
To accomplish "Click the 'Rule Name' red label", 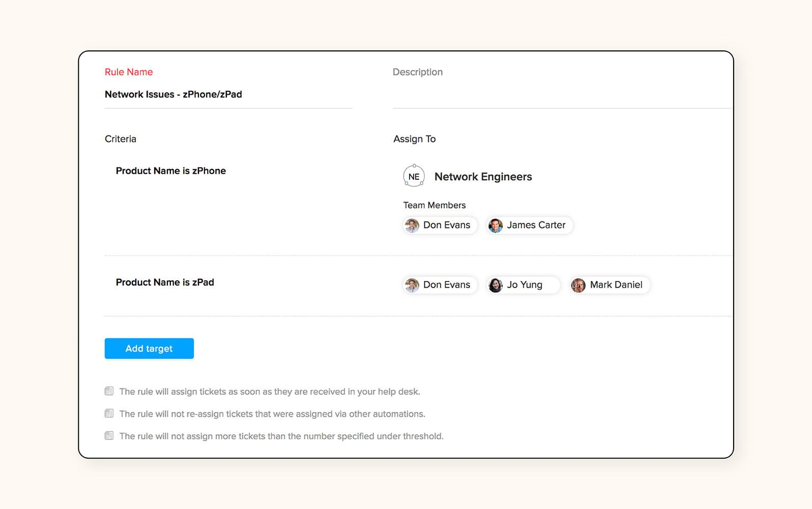I will (129, 72).
